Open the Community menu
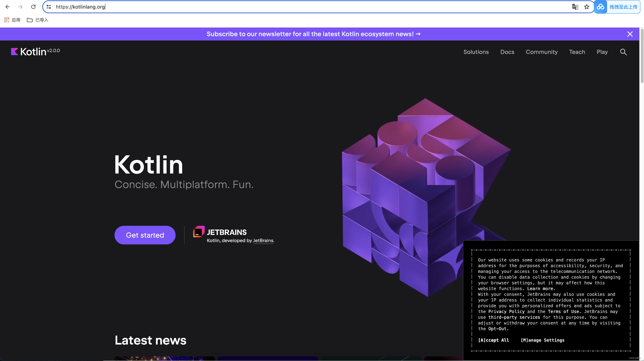The width and height of the screenshot is (644, 361). (542, 52)
